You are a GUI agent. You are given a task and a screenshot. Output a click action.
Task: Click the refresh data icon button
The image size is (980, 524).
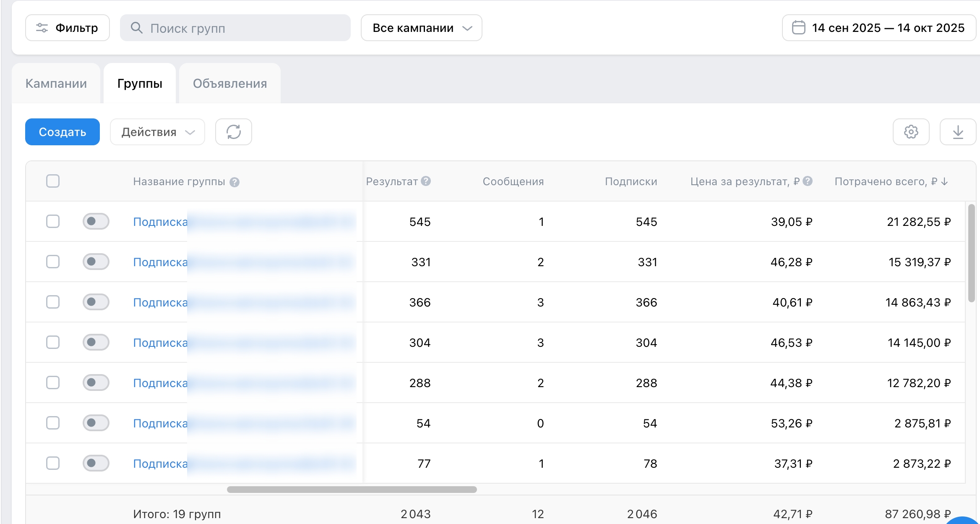coord(233,132)
